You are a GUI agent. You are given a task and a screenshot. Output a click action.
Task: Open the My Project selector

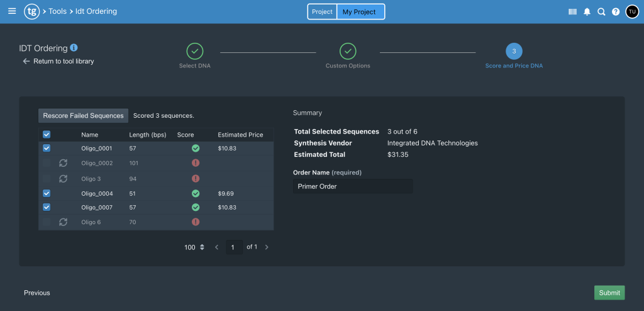pos(360,12)
